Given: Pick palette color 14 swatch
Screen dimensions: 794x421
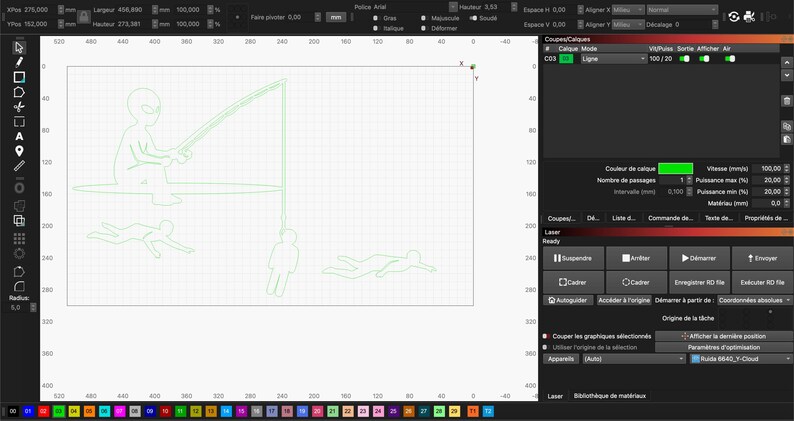Looking at the screenshot, I should tap(226, 411).
